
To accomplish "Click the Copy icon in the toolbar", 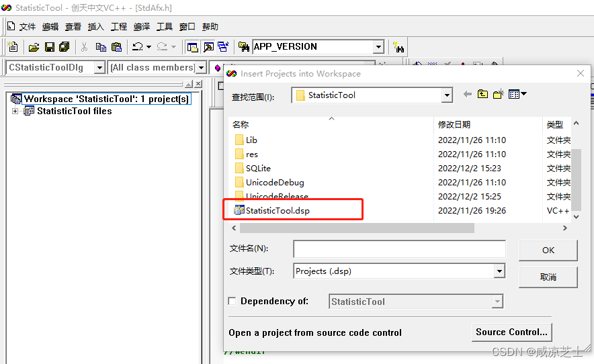I will point(101,47).
